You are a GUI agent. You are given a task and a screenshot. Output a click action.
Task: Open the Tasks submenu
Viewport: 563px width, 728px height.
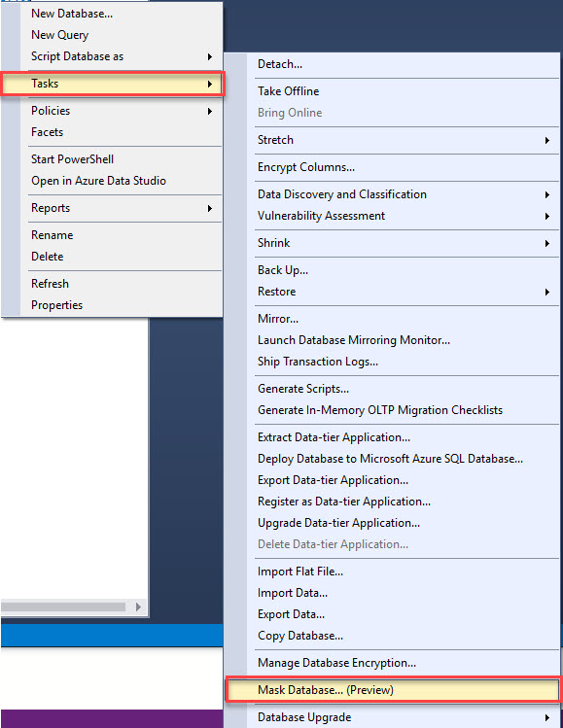point(113,84)
